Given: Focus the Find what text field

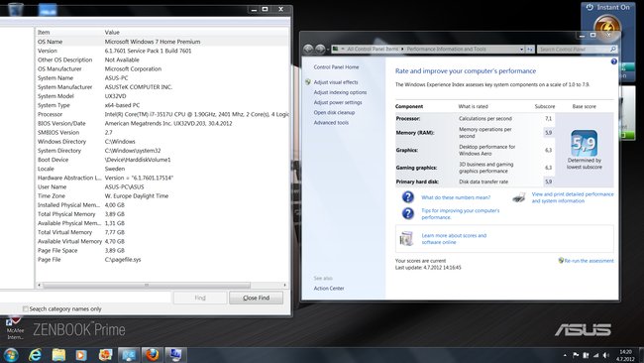Looking at the screenshot, I should point(84,298).
